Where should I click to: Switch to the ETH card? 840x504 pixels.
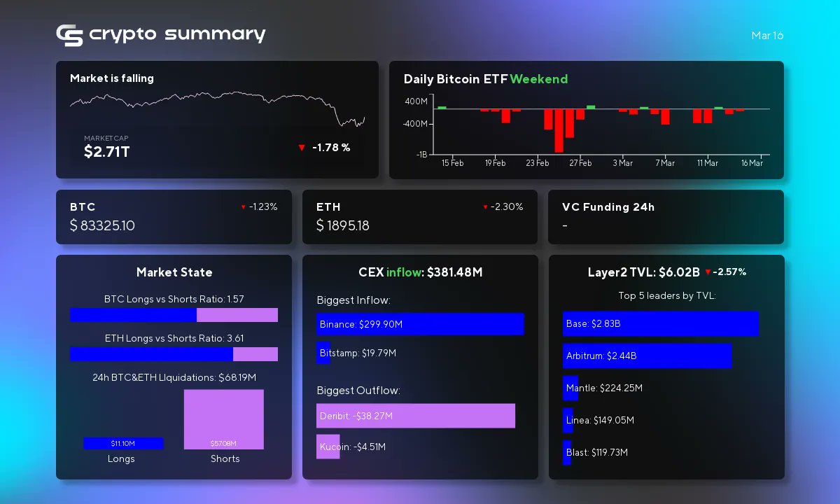click(x=420, y=217)
